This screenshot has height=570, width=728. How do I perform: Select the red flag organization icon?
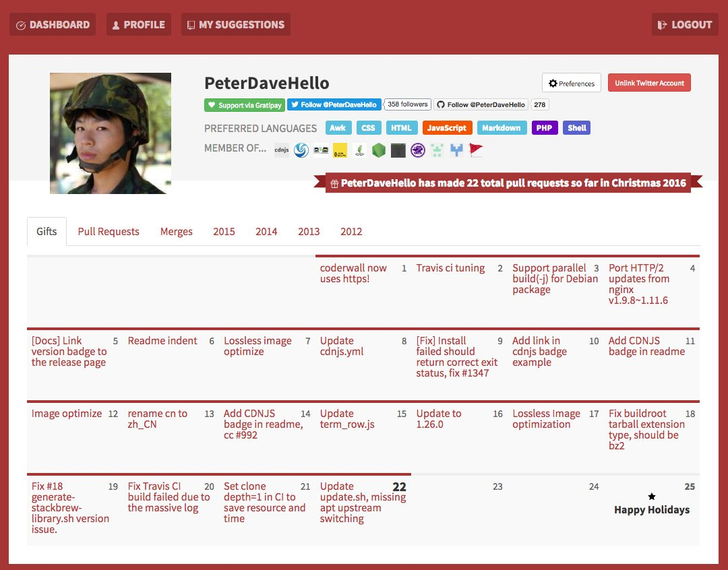[x=476, y=150]
